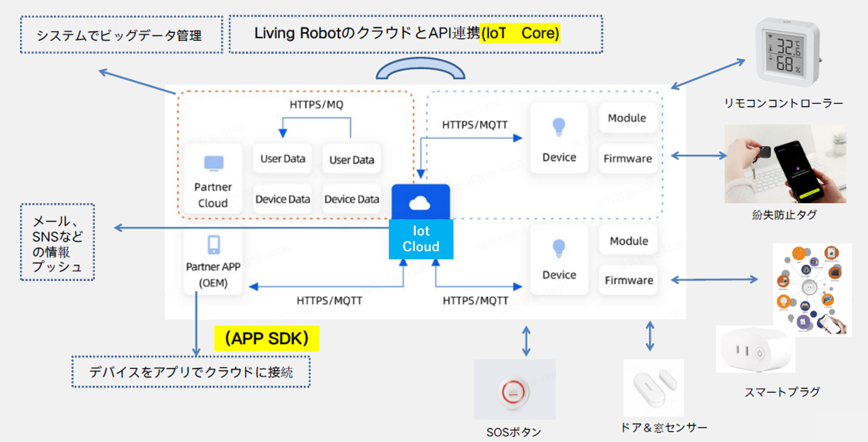Click the メール、SNS情報プッシュ box
The image size is (868, 442).
[x=57, y=242]
